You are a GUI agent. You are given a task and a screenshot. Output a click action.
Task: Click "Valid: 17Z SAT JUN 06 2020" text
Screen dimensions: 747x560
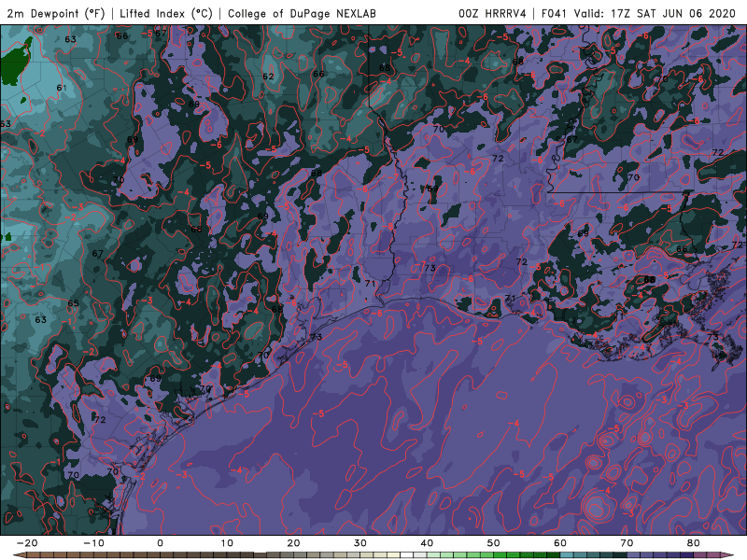(x=655, y=13)
